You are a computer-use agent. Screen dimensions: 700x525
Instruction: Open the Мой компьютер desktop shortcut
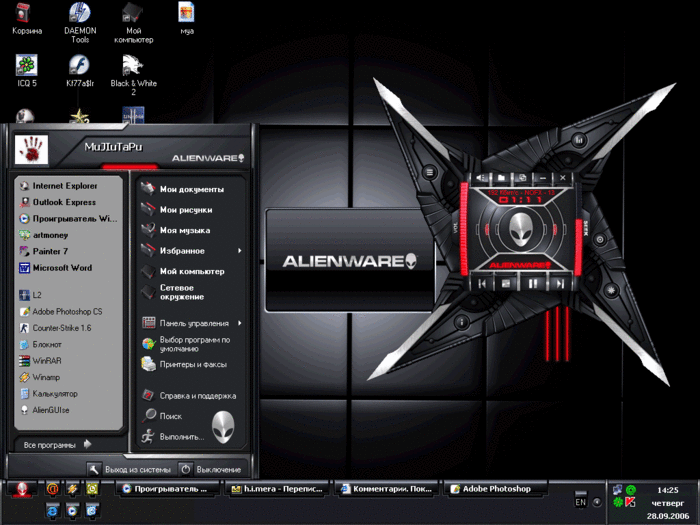[x=133, y=21]
